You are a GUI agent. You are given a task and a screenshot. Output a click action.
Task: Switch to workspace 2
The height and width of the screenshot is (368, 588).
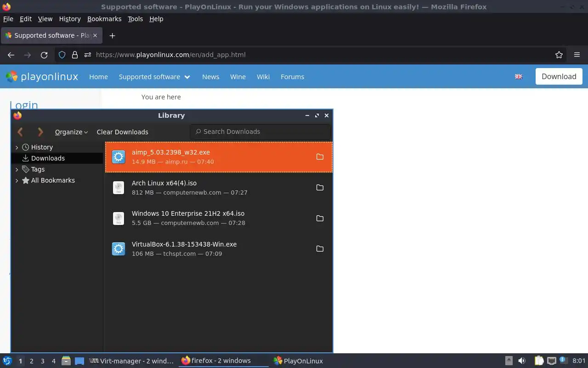[31, 361]
